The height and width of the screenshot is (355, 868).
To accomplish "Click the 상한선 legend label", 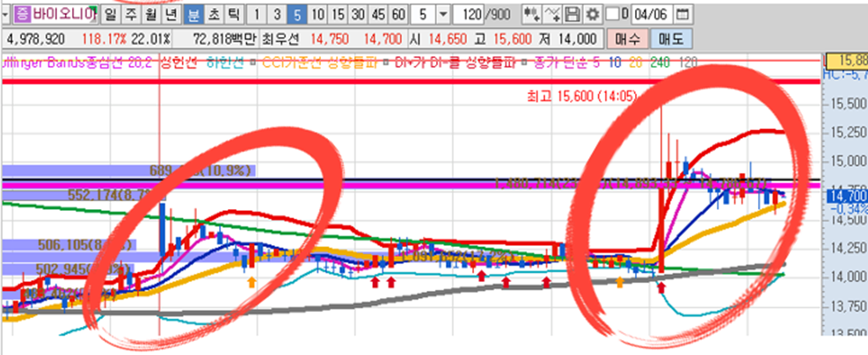I will click(179, 62).
